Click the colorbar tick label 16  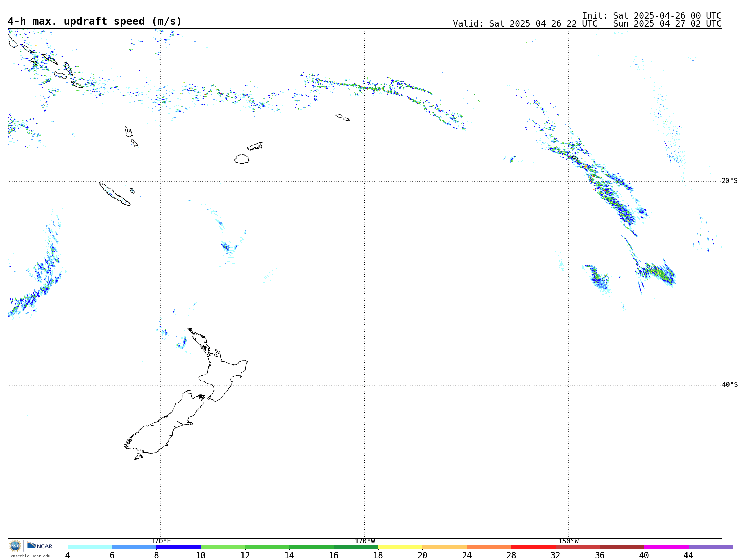pyautogui.click(x=334, y=555)
